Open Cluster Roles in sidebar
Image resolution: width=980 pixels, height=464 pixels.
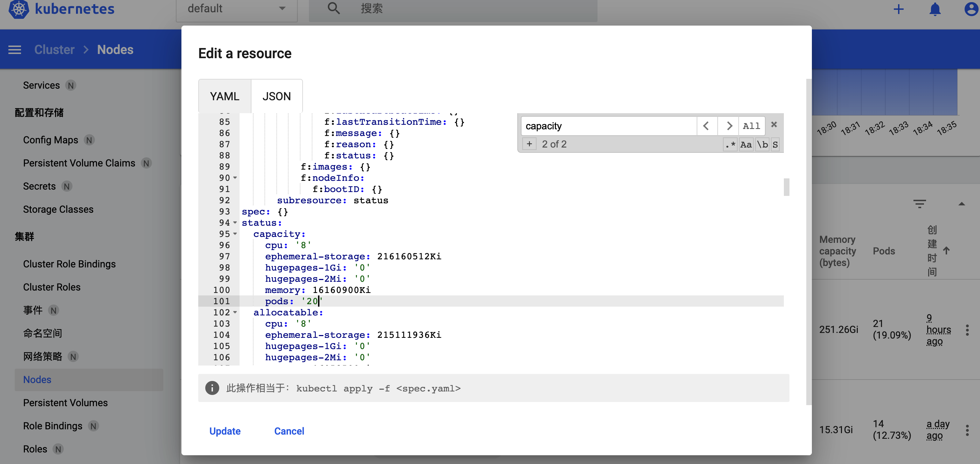point(52,287)
